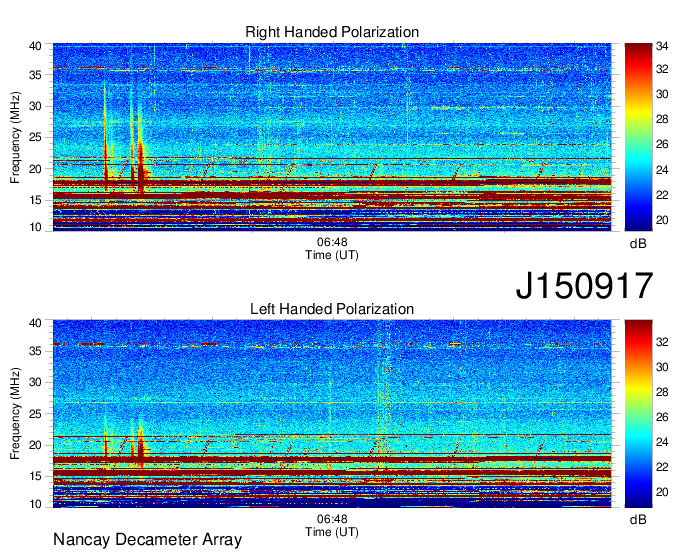Click the J150917 label
680x552 pixels.
click(584, 285)
